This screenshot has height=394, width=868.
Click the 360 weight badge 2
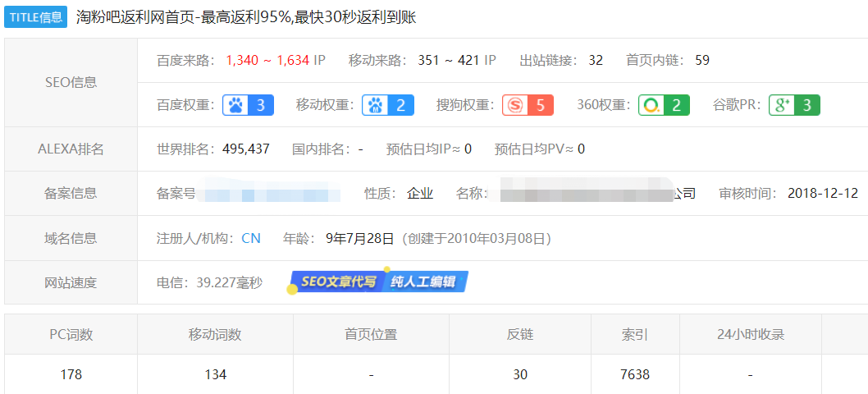click(x=664, y=105)
